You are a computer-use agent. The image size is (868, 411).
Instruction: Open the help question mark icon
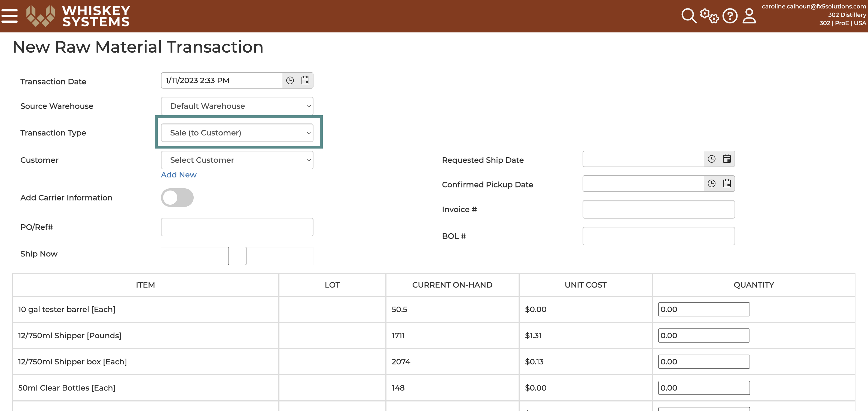(x=730, y=16)
